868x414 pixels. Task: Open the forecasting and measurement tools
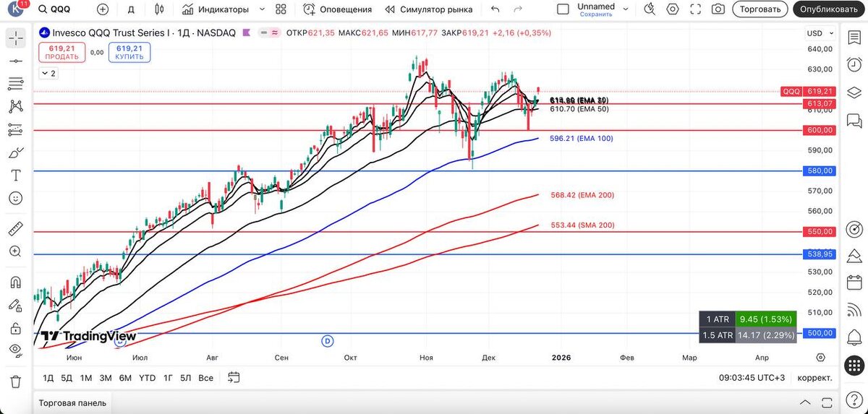tap(16, 130)
